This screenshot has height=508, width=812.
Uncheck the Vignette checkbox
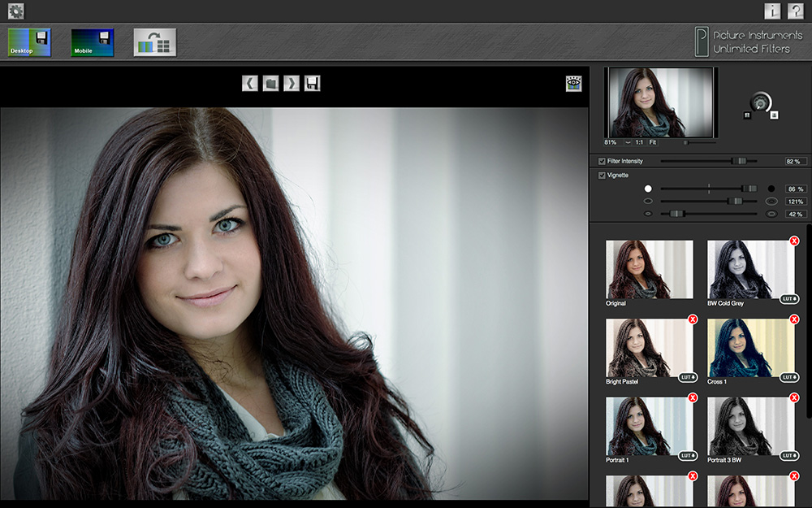pos(601,175)
